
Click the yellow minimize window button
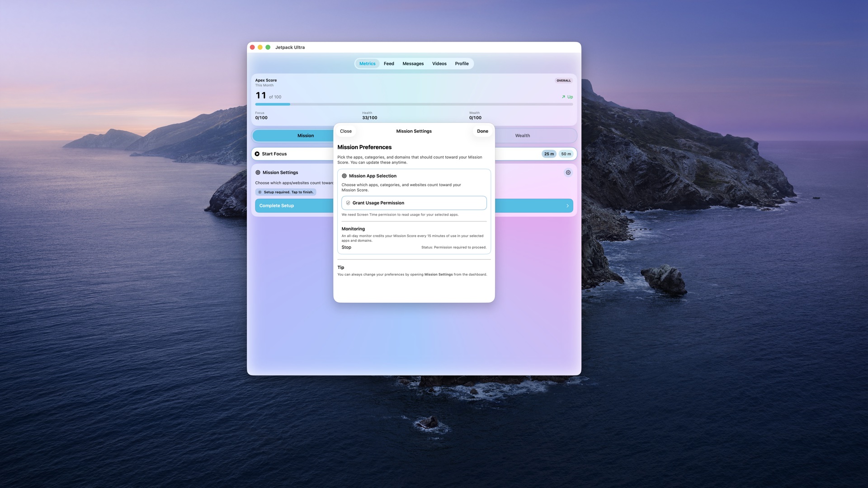[260, 47]
